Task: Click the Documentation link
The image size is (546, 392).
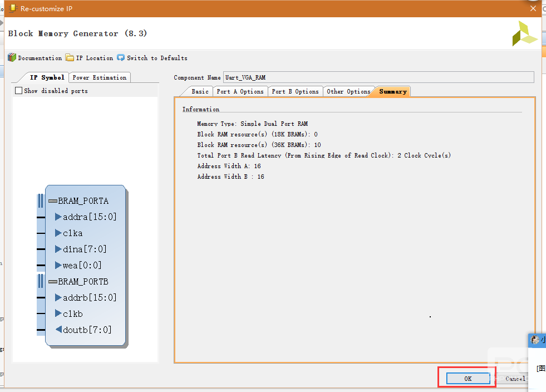Action: [x=40, y=58]
